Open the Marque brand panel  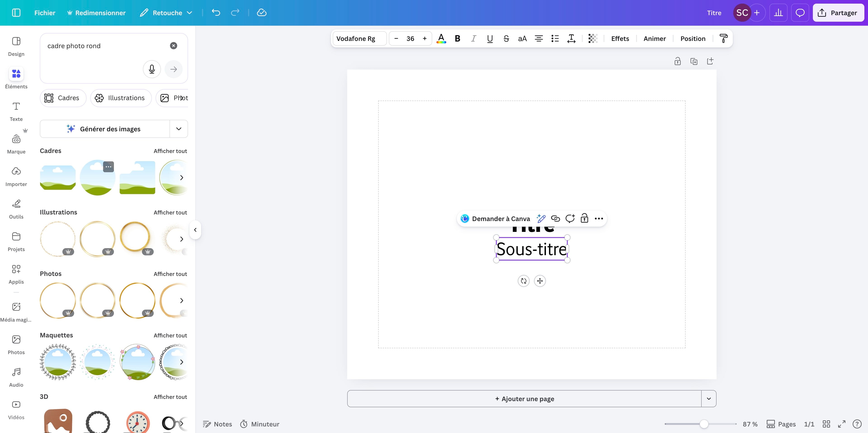click(x=16, y=144)
